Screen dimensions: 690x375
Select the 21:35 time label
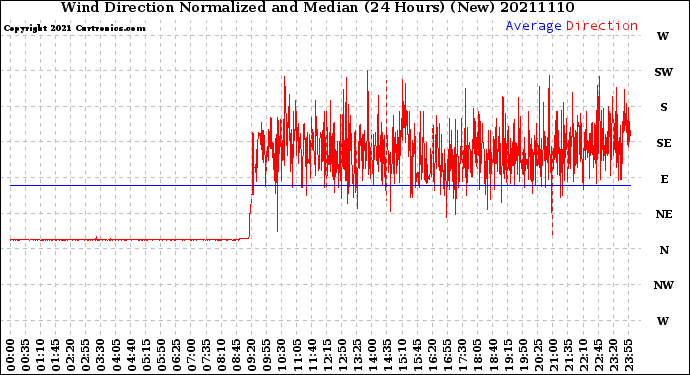pos(568,355)
